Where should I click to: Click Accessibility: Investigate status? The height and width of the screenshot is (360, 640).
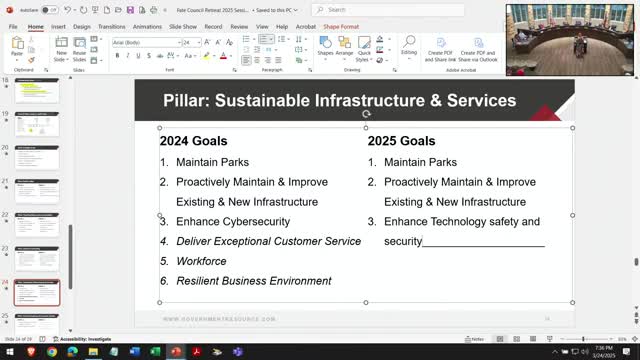82,339
